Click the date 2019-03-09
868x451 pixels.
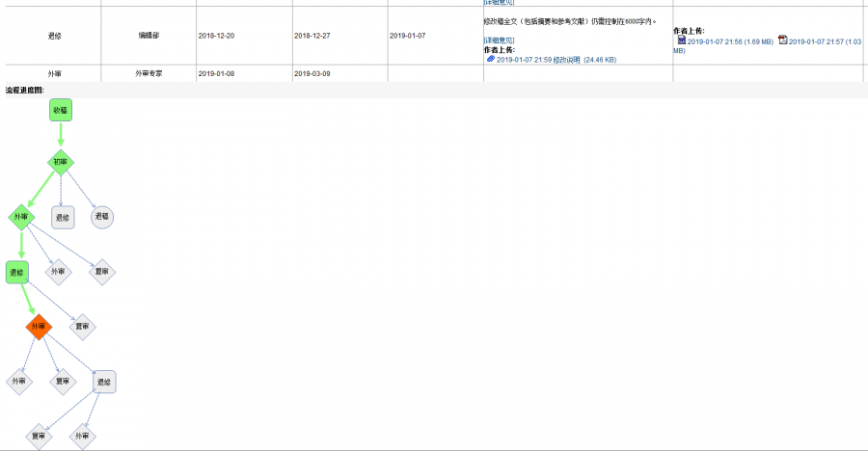point(312,73)
